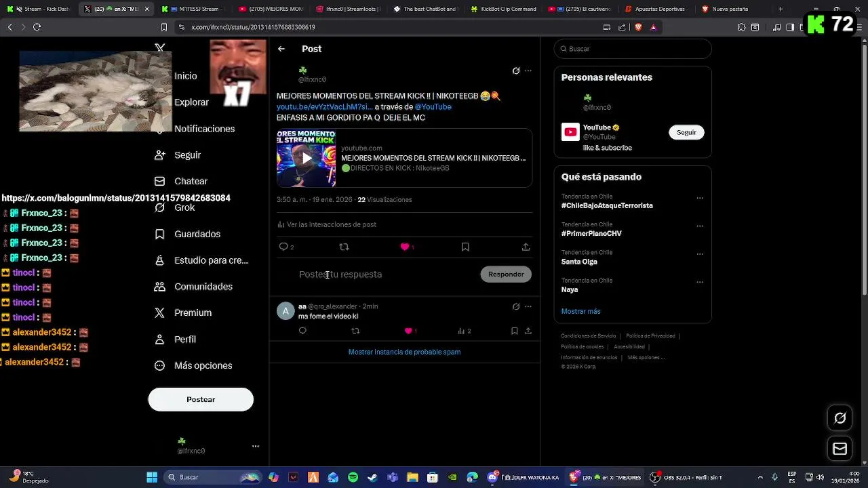Open options for Naya trend

(700, 282)
